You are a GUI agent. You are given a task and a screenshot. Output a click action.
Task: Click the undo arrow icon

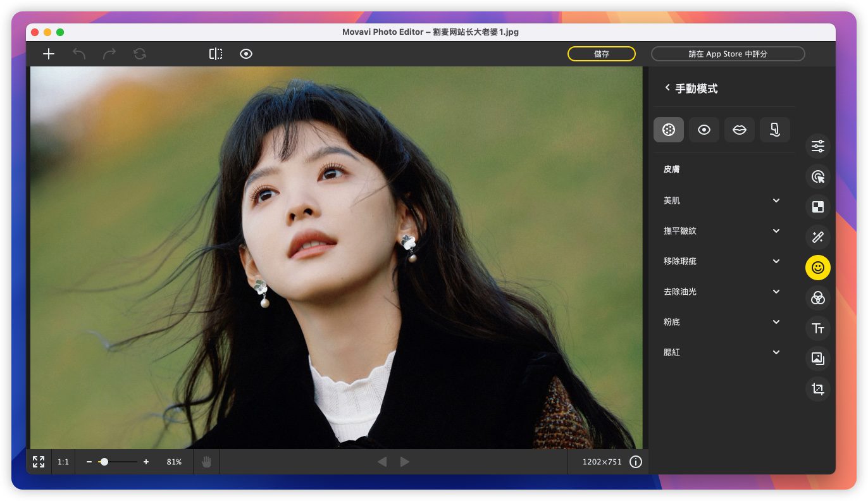(x=79, y=54)
